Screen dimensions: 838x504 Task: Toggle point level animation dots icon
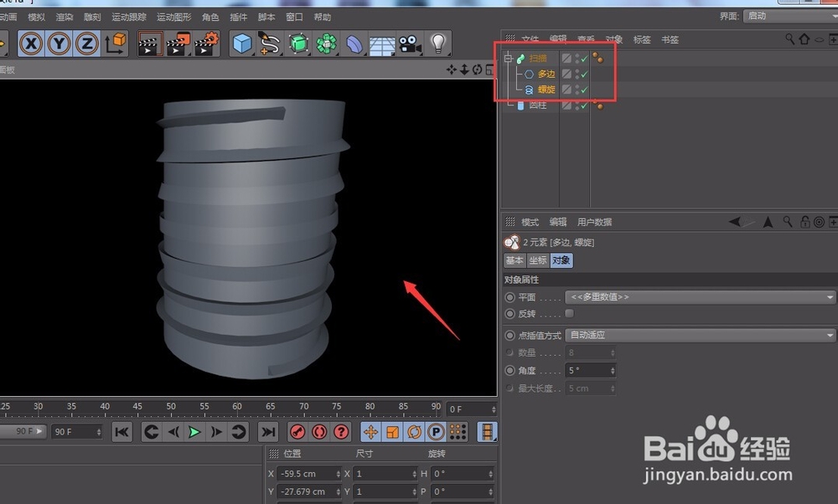click(458, 431)
